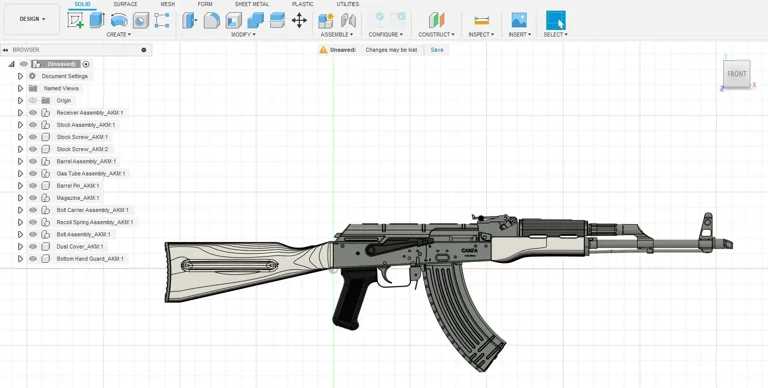Viewport: 768px width, 388px height.
Task: Click the first Configure tool icon
Action: click(x=380, y=20)
